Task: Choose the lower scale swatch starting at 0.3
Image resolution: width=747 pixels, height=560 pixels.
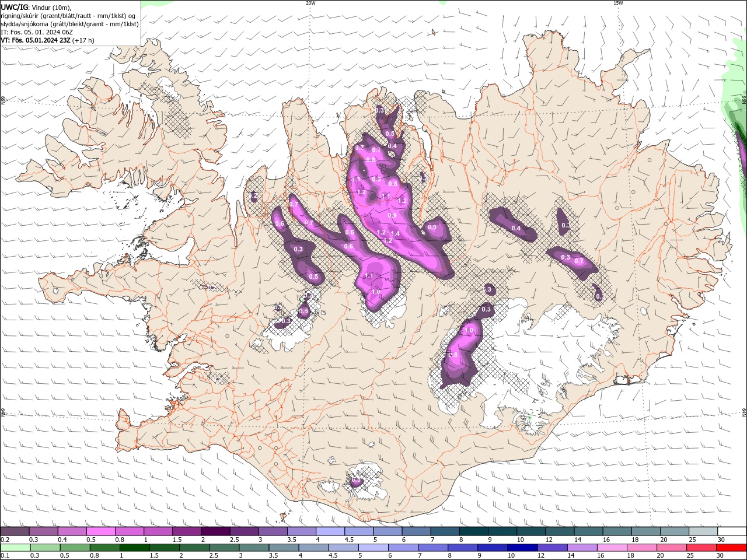Action: tap(44, 547)
